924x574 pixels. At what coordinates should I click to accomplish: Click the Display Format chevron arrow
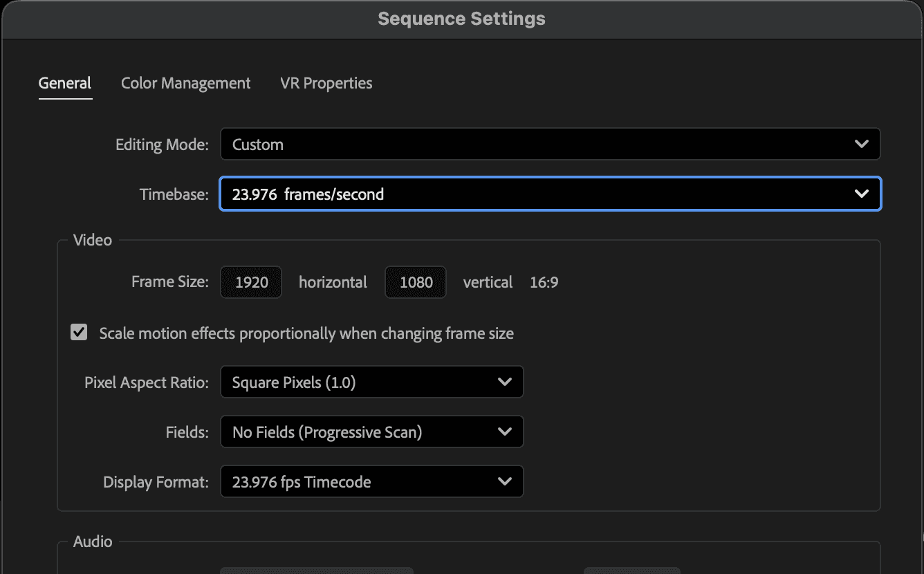pyautogui.click(x=505, y=482)
